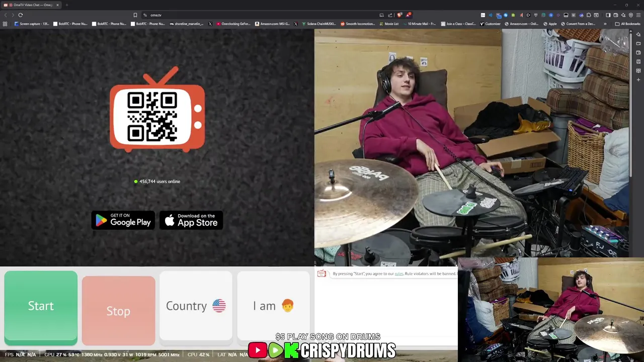Open the side panel bookmarks icon

point(638,61)
